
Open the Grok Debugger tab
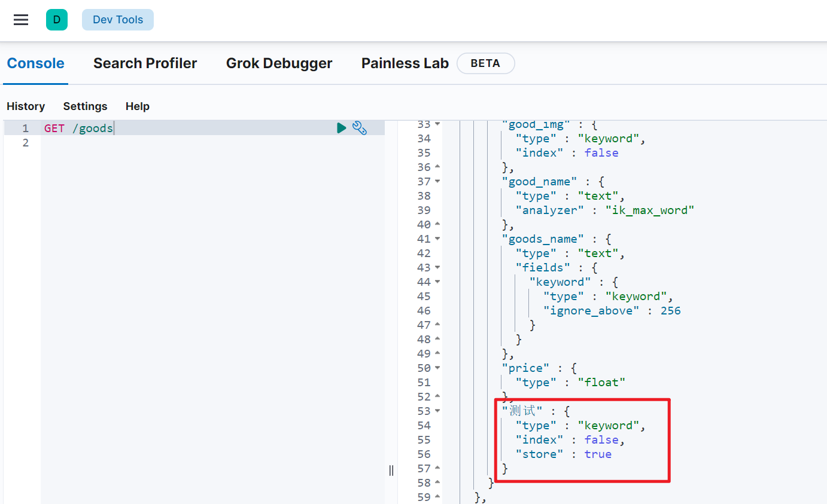click(x=279, y=63)
